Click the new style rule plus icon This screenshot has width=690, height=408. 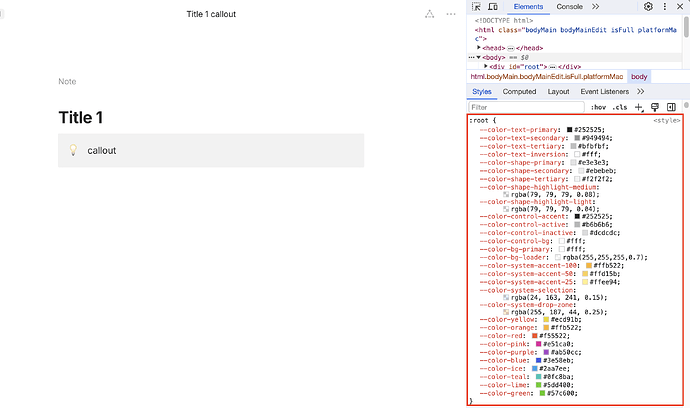click(640, 107)
